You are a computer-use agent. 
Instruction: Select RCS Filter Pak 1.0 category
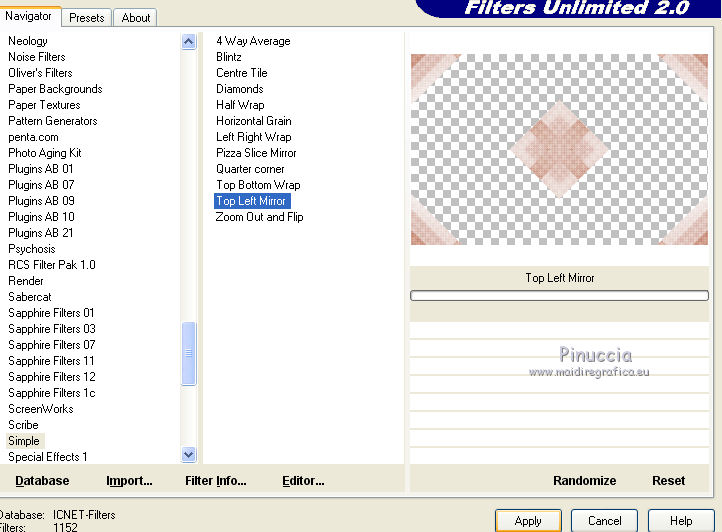(52, 265)
